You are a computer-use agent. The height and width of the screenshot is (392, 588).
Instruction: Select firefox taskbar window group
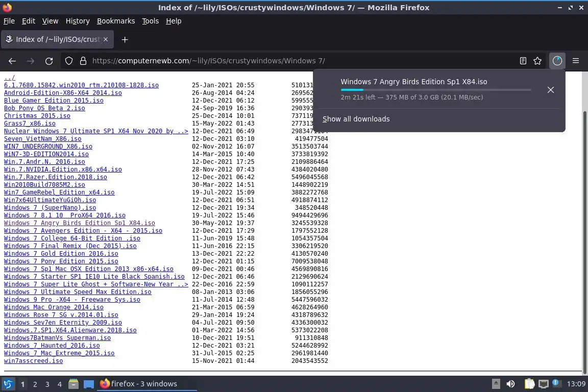coord(146,384)
